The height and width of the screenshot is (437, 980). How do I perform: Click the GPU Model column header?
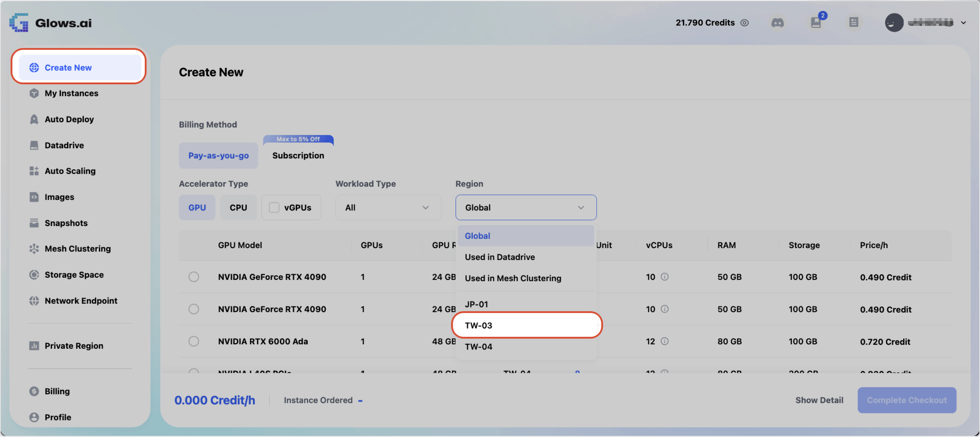[x=240, y=245]
